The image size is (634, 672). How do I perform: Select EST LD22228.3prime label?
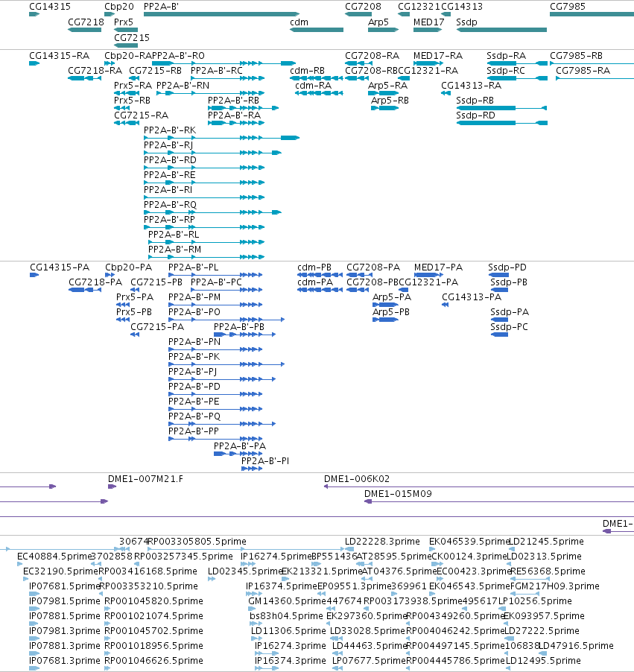(x=382, y=542)
